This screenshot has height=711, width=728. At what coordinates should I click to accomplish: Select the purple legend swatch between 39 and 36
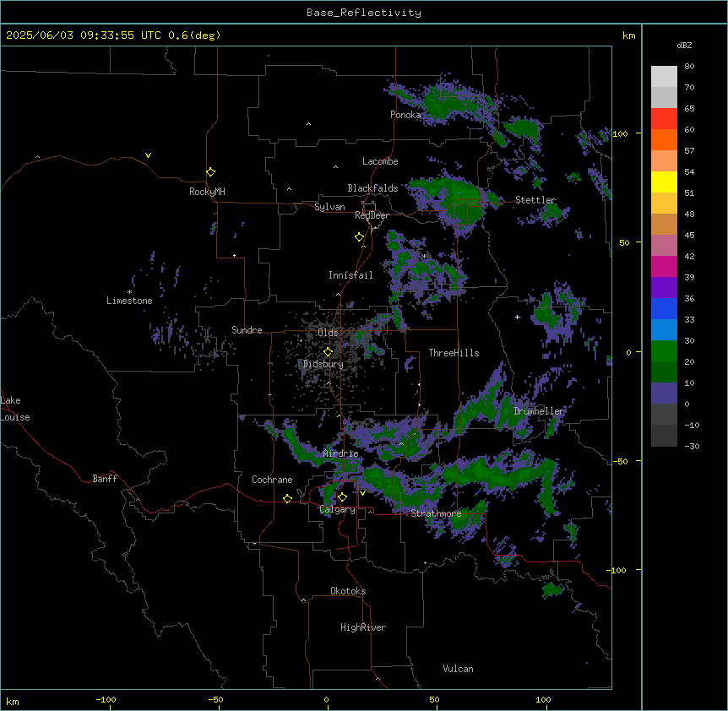pos(664,287)
